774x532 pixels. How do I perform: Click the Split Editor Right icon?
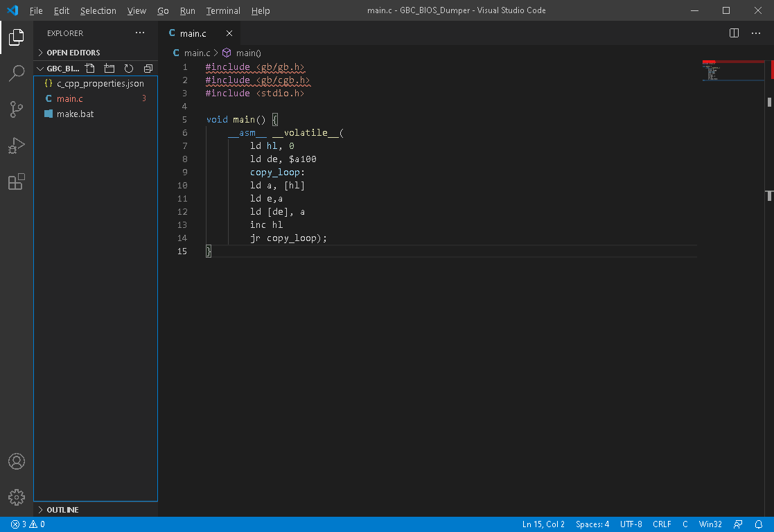734,33
